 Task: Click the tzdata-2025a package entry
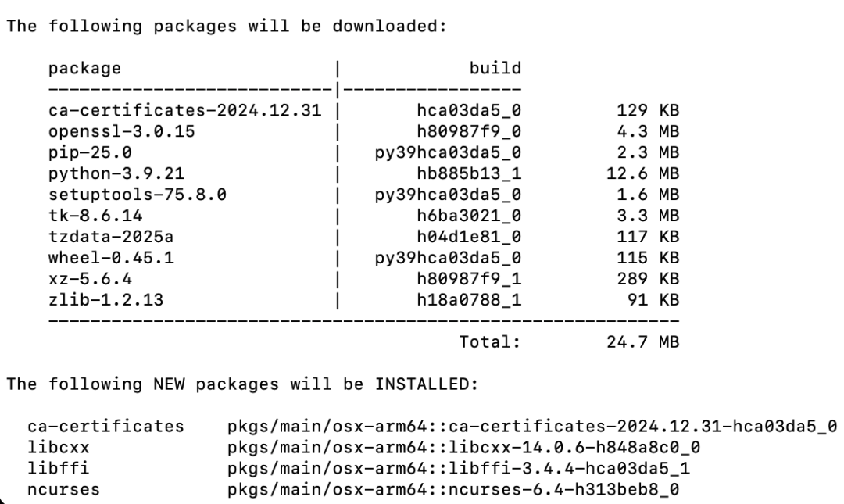click(x=111, y=237)
